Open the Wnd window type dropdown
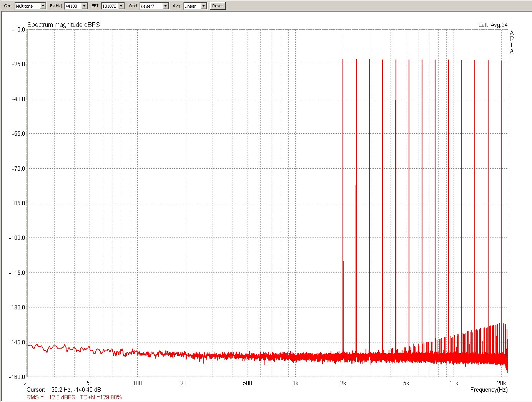The width and height of the screenshot is (532, 402). pyautogui.click(x=154, y=6)
